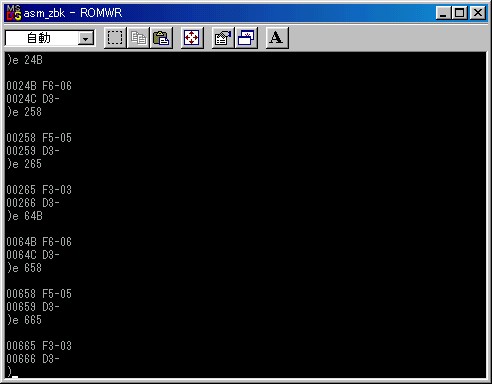Click the 自動 font size combo box
Viewport: 492px width, 384px height.
click(x=50, y=38)
